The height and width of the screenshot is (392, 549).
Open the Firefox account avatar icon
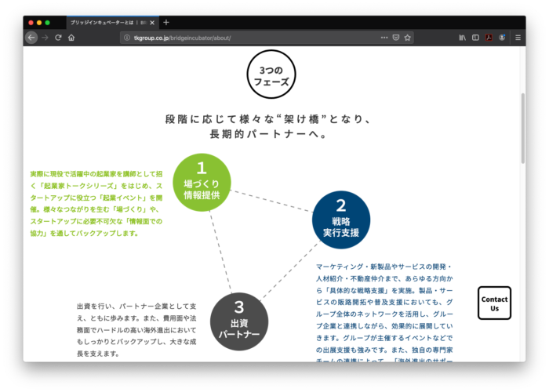[x=501, y=38]
